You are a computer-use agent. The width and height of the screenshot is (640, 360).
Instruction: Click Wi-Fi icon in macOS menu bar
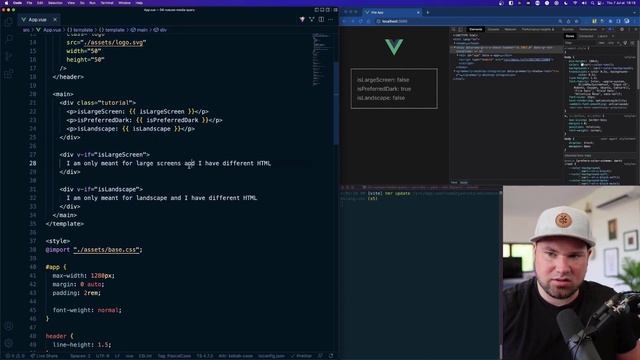point(575,3)
